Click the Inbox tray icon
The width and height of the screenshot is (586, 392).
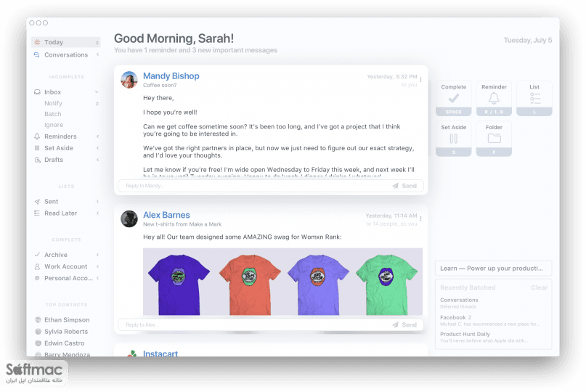pos(37,92)
